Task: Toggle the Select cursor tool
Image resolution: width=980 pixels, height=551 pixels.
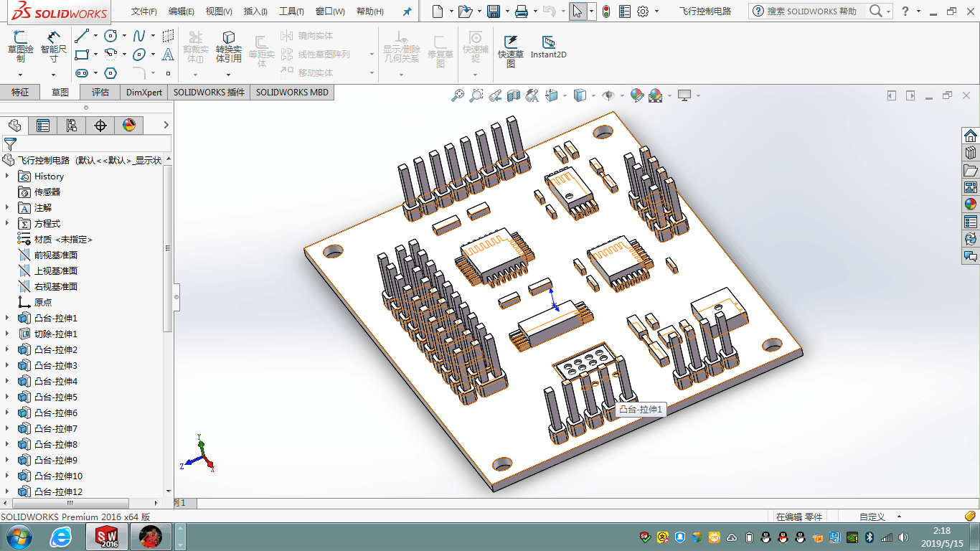Action: click(578, 11)
